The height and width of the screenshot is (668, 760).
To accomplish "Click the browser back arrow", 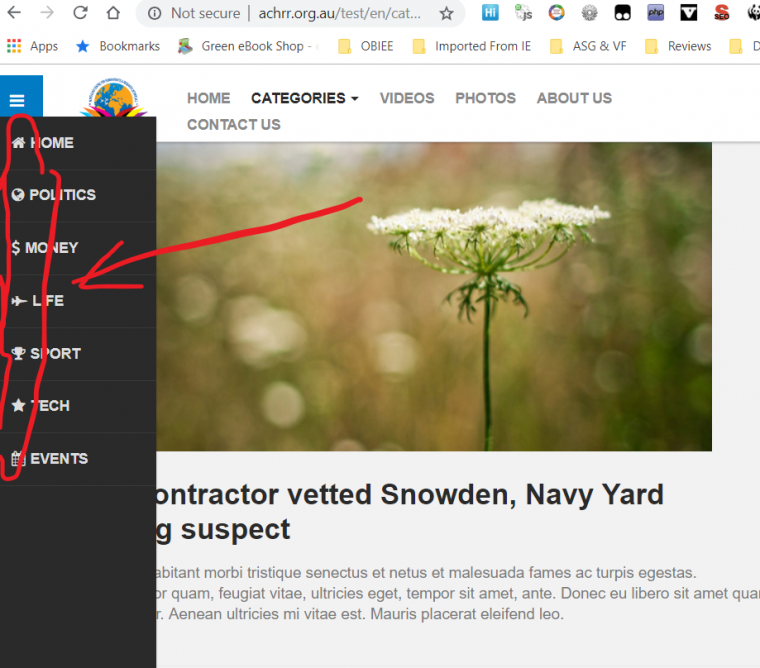I will (x=14, y=13).
